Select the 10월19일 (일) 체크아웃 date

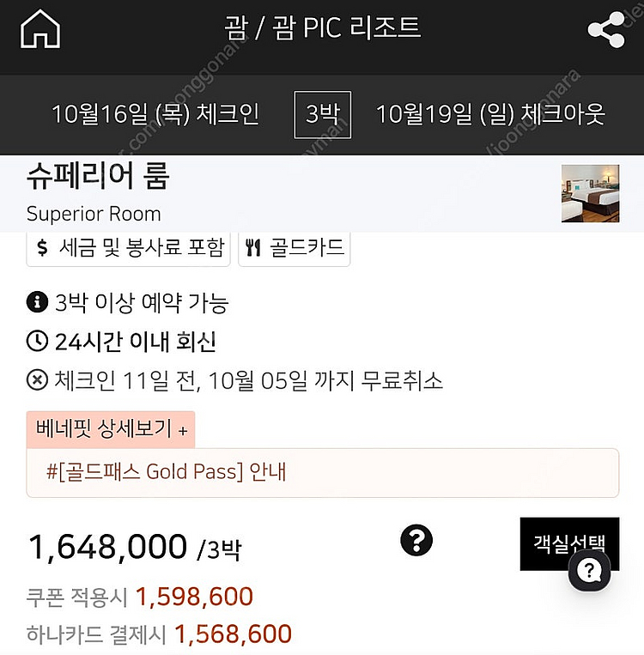(x=490, y=114)
